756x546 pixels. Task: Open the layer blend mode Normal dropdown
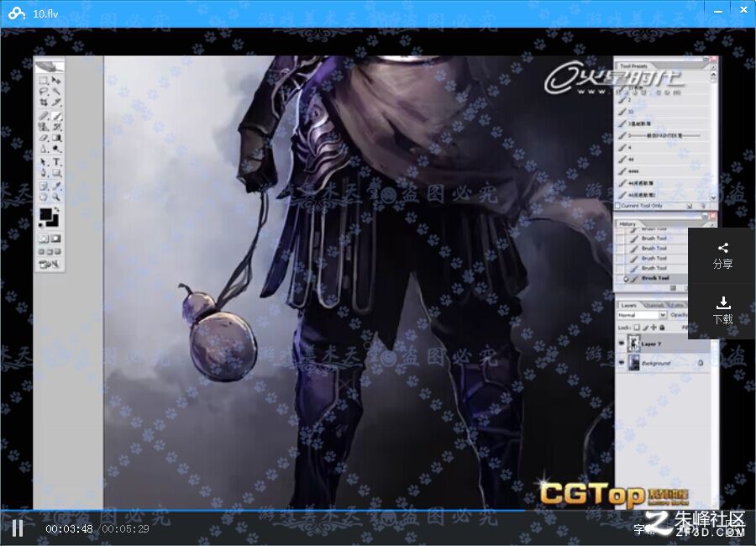tap(643, 315)
